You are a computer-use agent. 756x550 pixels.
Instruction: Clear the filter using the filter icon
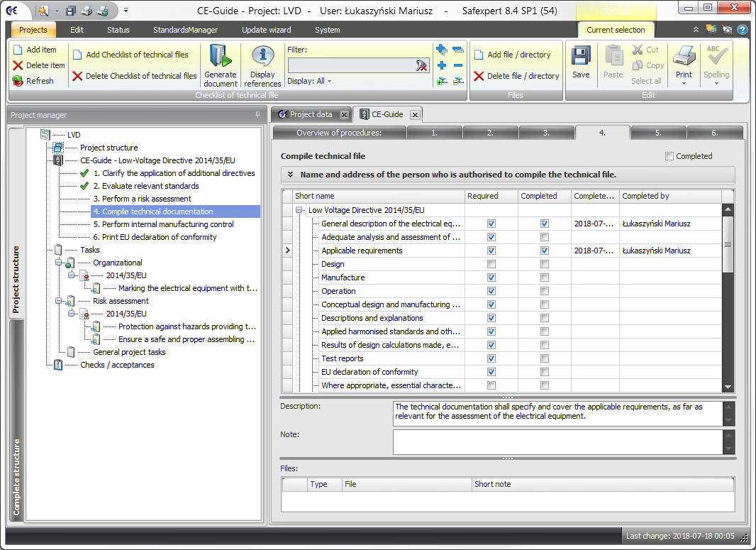tap(422, 65)
